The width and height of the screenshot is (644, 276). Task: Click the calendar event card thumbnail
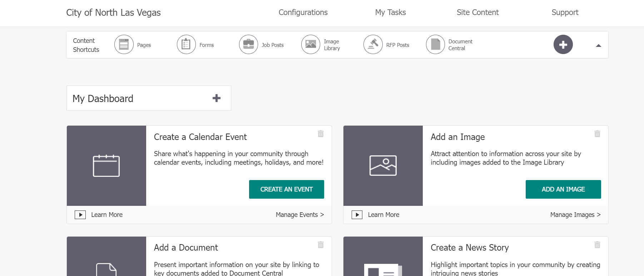[x=106, y=166]
